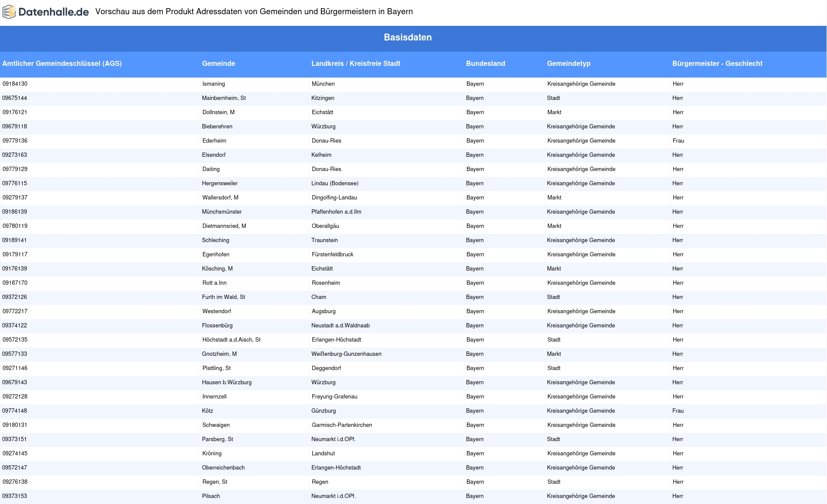
Task: Select the Furth im Wald, St cell
Action: 224,297
